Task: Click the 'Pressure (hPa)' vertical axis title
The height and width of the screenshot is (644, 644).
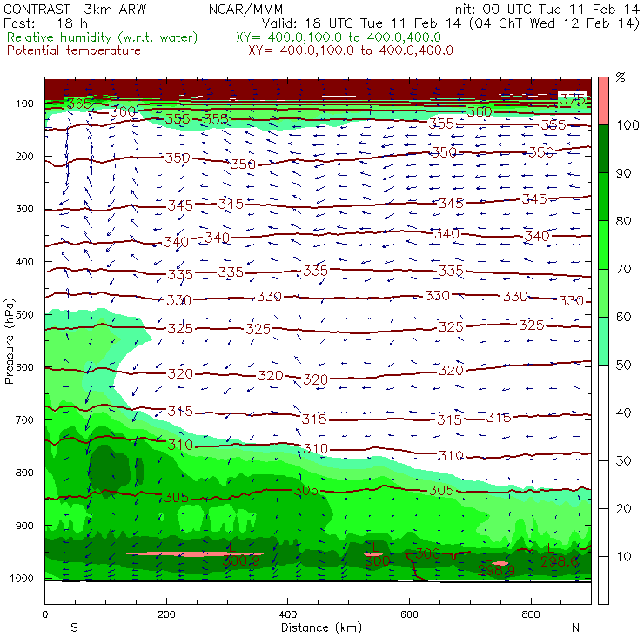Action: [x=9, y=341]
